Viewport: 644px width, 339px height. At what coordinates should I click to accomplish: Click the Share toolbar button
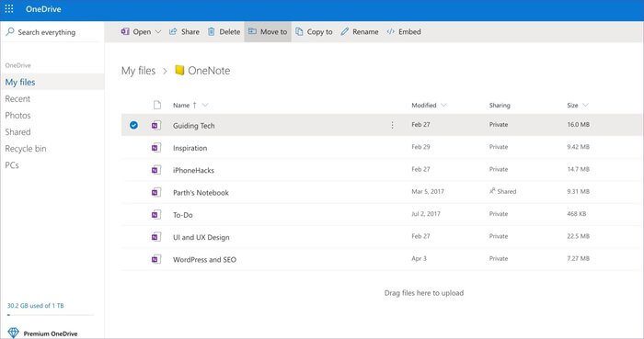point(184,31)
